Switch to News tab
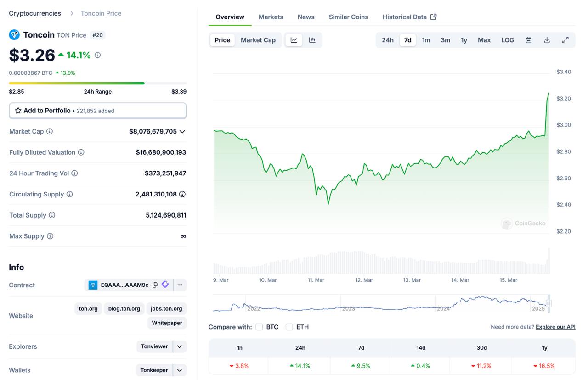Viewport: 588px width, 380px height. click(306, 17)
